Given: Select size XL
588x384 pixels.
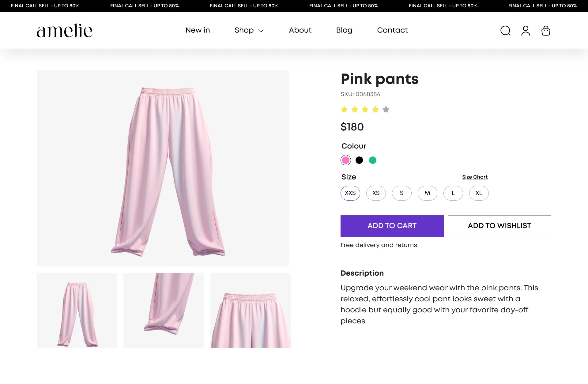Looking at the screenshot, I should [479, 193].
